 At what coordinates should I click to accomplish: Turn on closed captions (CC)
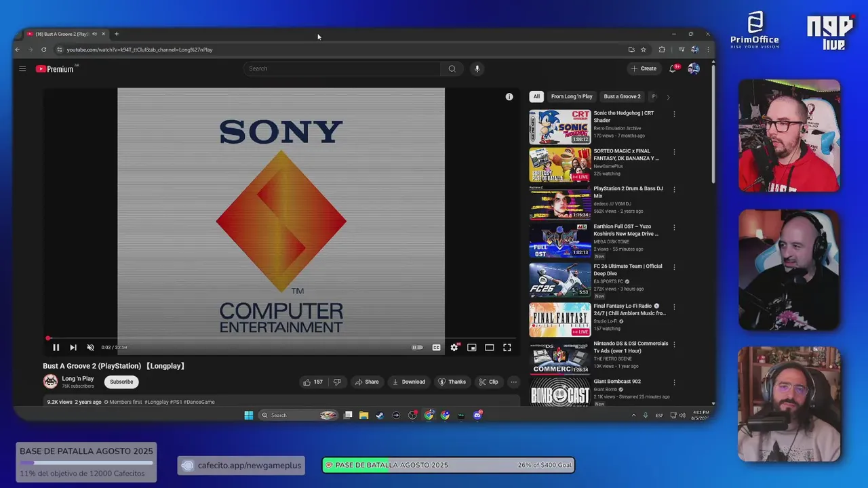[x=436, y=348]
